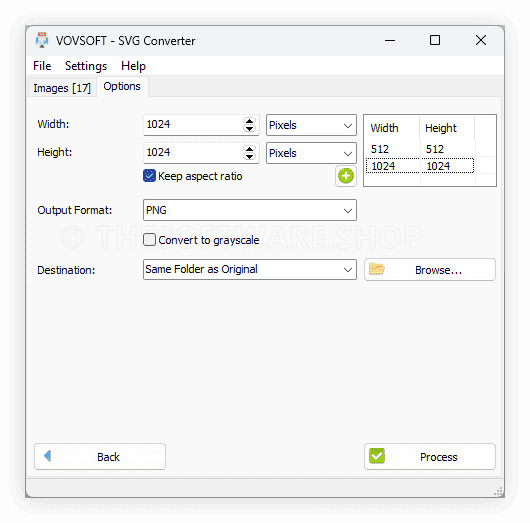530x523 pixels.
Task: Click into the Height value field
Action: click(x=193, y=153)
